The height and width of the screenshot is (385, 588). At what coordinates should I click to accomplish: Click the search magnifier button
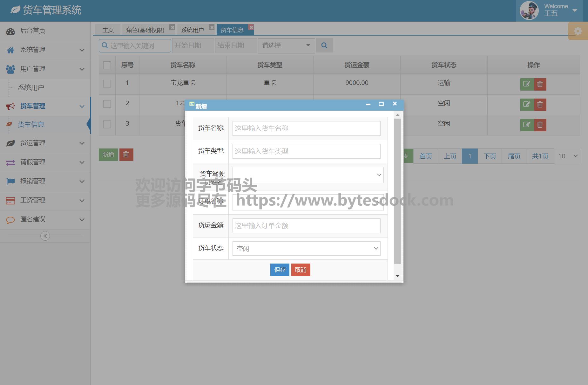click(x=324, y=45)
